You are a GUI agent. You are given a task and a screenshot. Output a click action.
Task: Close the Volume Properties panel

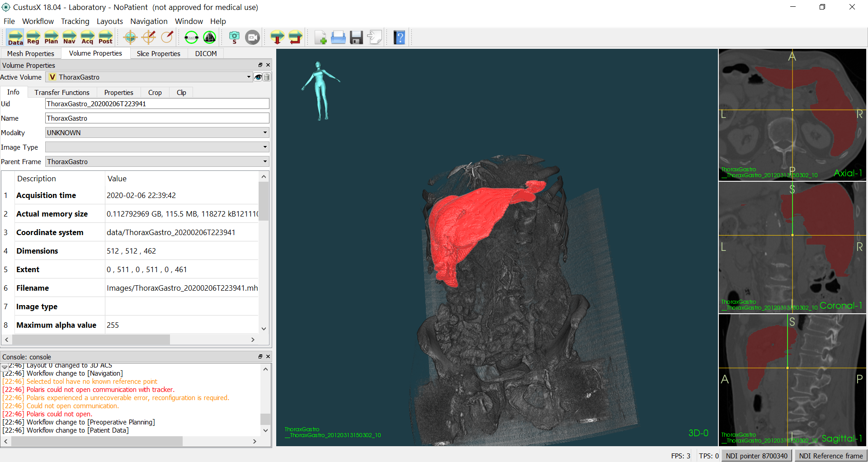[x=268, y=65]
